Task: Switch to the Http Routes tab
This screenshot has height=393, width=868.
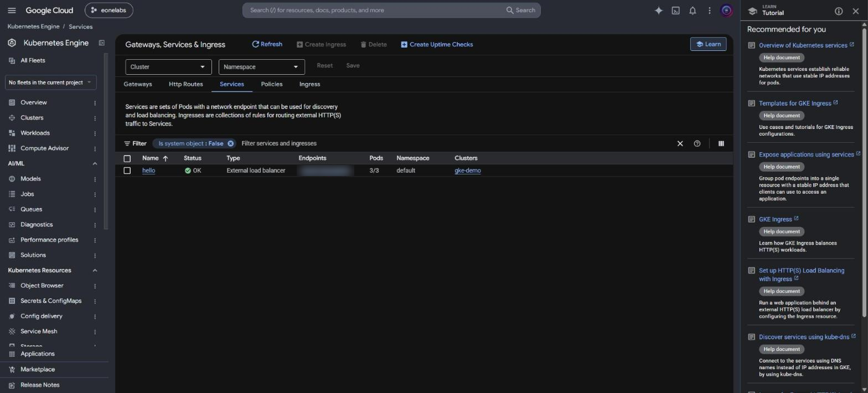Action: pos(186,84)
